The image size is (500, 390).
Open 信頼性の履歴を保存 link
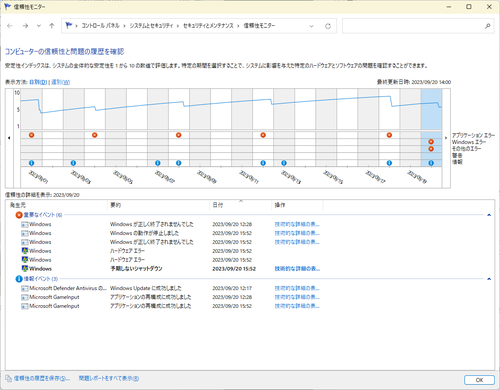(42, 378)
